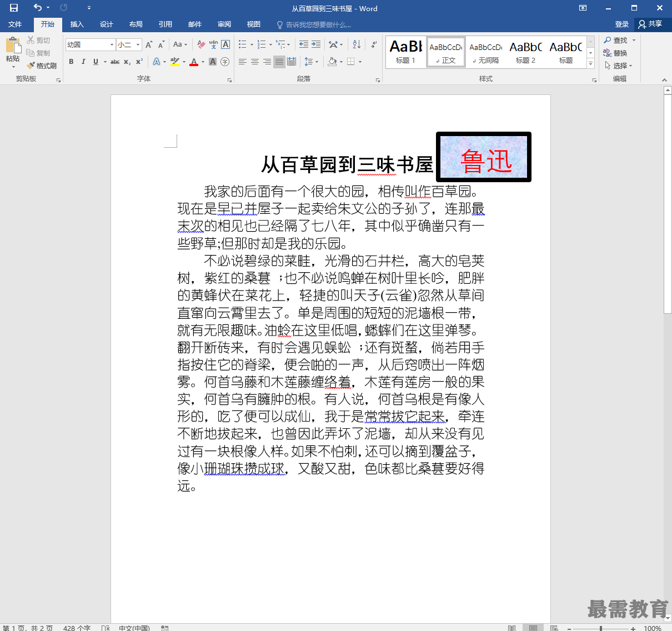Click the Replace (替换) button
Image resolution: width=672 pixels, height=631 pixels.
pos(616,53)
